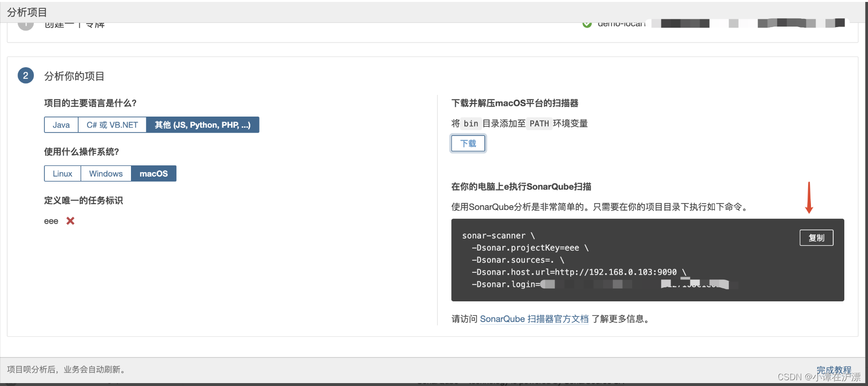Pick Linux as the operating system
Screen dimensions: 868x386
coord(62,174)
